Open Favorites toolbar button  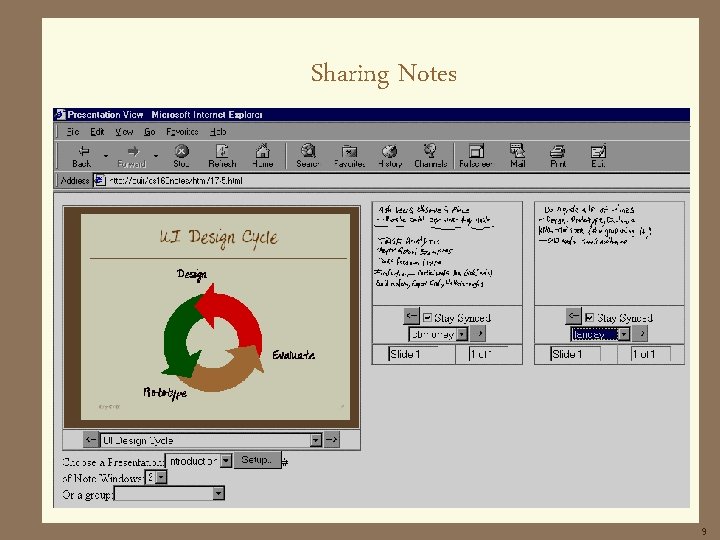(349, 156)
